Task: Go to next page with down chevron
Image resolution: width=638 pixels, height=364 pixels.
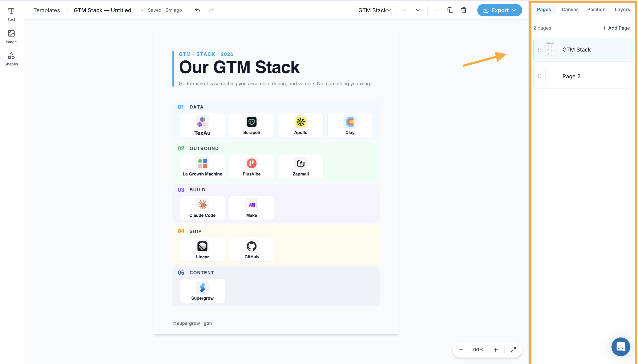Action: tap(418, 10)
